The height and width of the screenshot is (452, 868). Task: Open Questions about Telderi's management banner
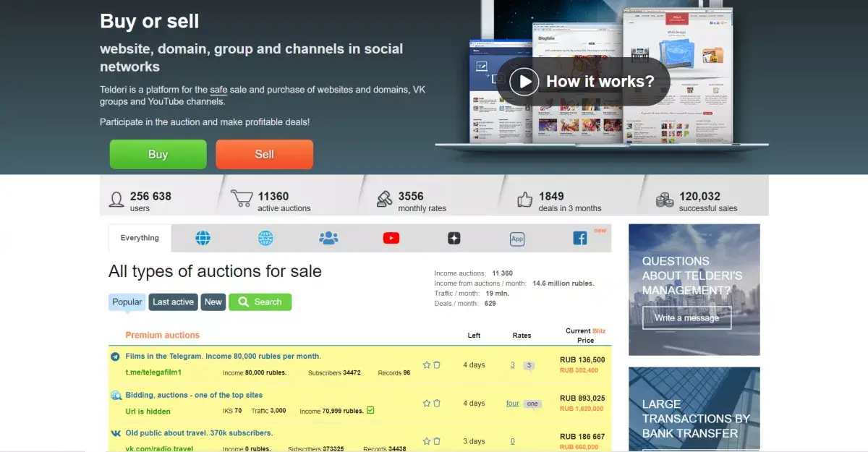pos(694,289)
